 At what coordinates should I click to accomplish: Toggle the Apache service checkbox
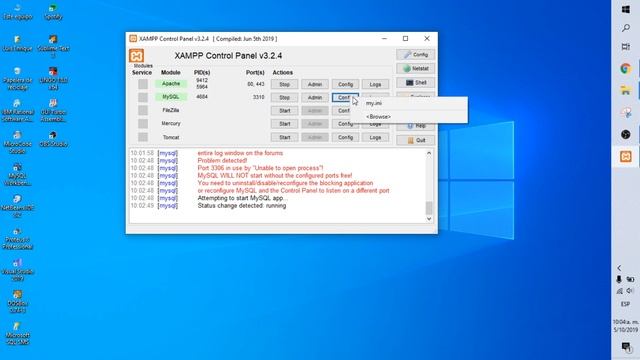[143, 84]
